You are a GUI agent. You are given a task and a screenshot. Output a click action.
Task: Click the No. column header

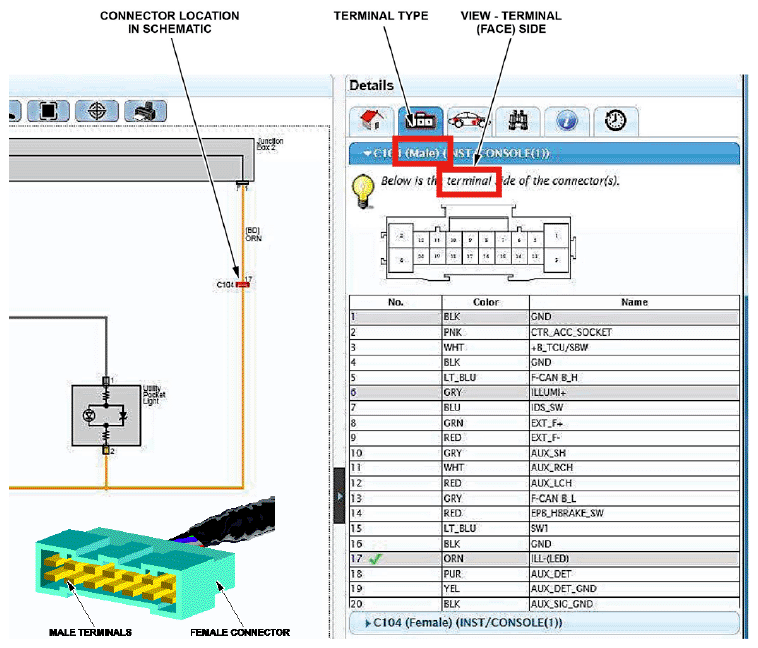[x=395, y=302]
